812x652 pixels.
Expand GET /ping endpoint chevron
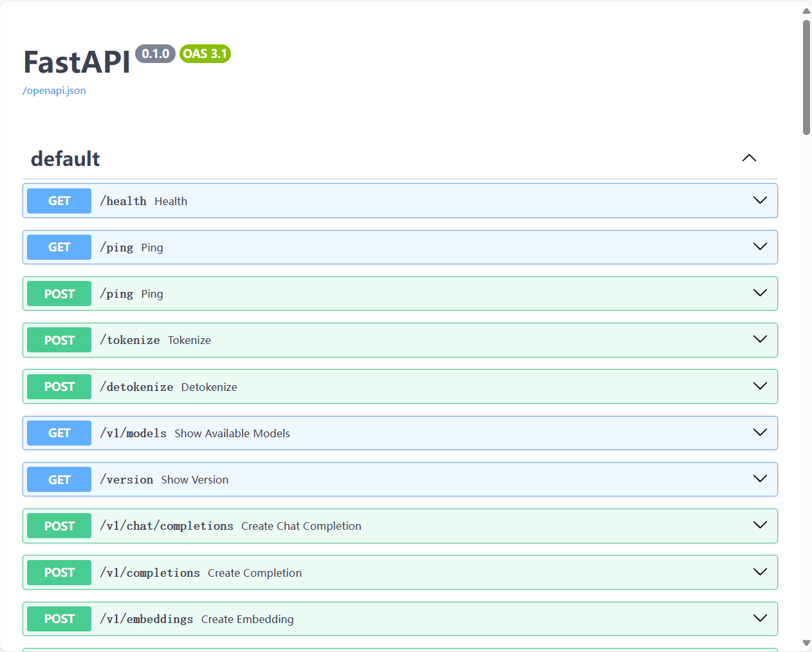point(760,247)
